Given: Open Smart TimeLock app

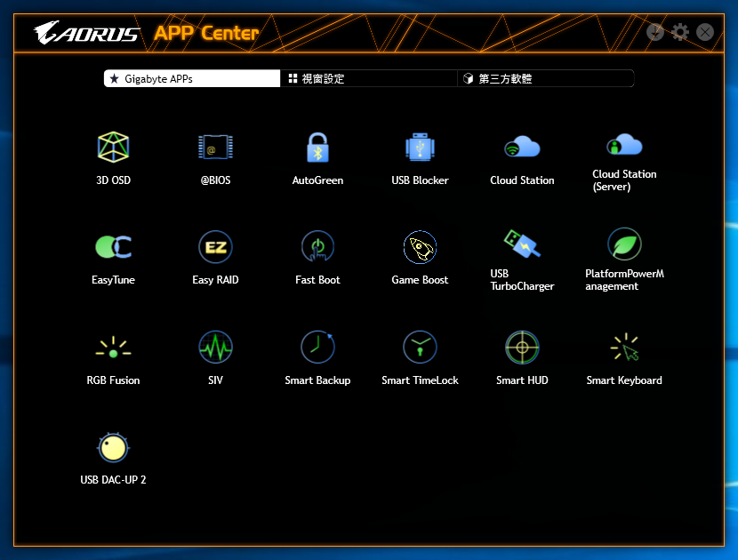Looking at the screenshot, I should tap(420, 348).
